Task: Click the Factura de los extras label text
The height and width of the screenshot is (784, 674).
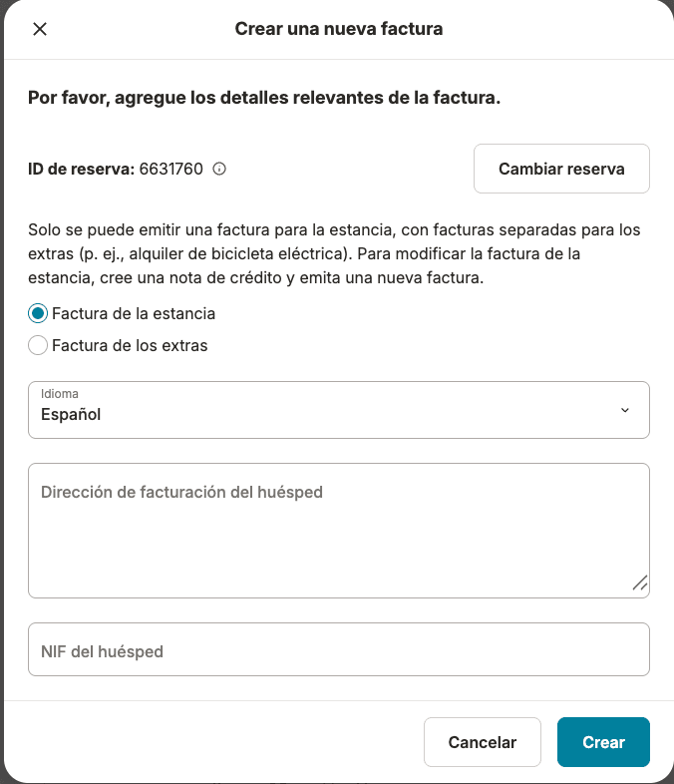Action: point(130,346)
